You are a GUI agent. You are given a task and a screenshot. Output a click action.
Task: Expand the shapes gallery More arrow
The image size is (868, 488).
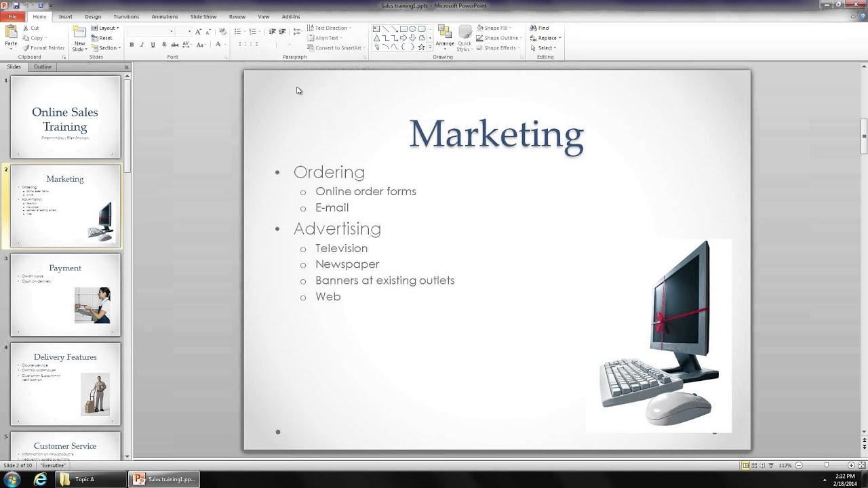(x=430, y=47)
